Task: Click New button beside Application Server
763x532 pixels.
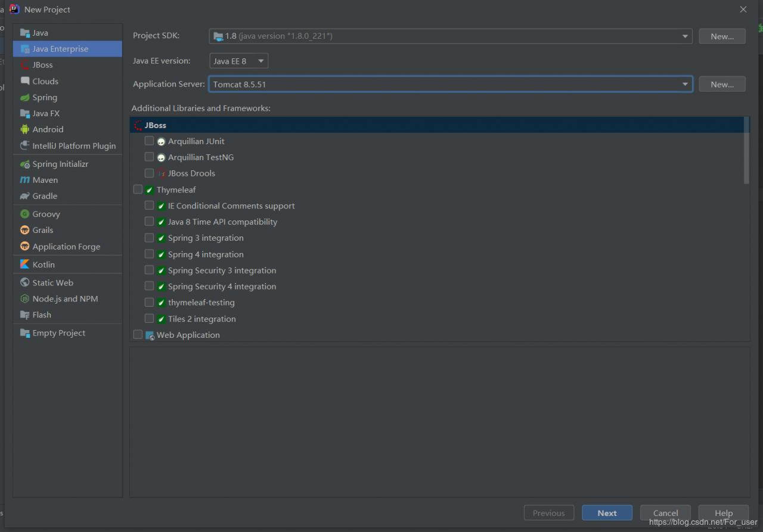Action: pos(722,84)
